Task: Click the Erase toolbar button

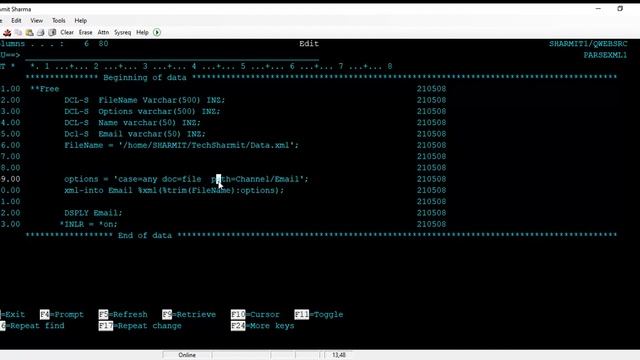Action: point(85,32)
